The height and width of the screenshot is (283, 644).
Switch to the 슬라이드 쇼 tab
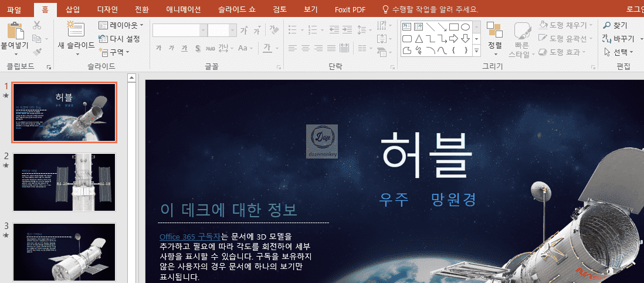[237, 9]
